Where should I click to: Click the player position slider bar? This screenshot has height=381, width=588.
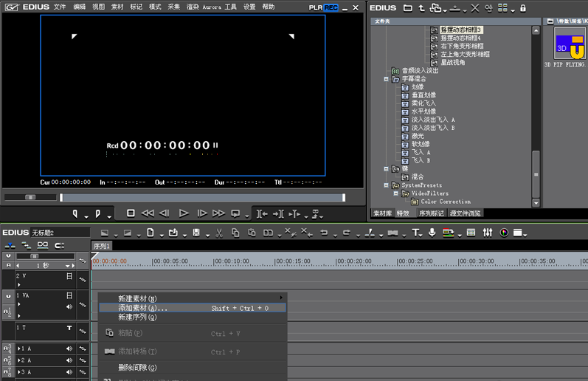coord(202,198)
